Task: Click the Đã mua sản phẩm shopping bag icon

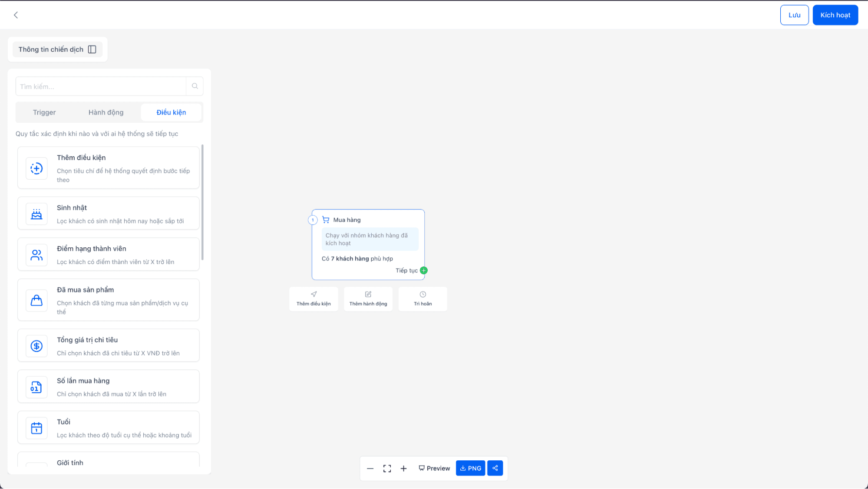Action: coord(36,300)
